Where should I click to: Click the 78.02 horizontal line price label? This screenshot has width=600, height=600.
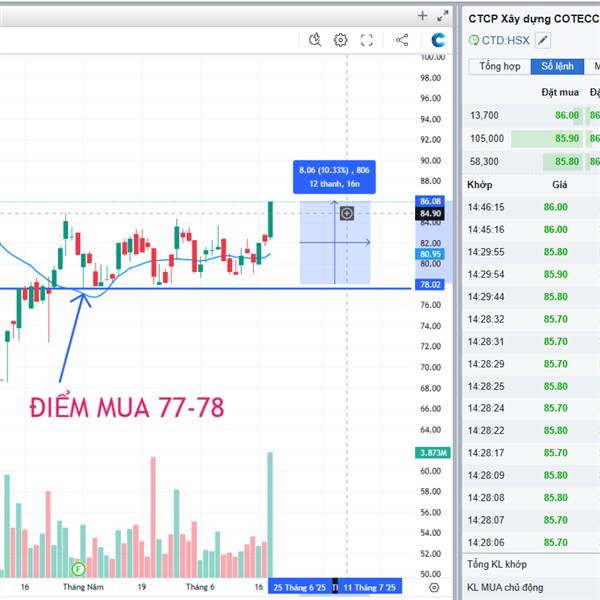(x=430, y=284)
